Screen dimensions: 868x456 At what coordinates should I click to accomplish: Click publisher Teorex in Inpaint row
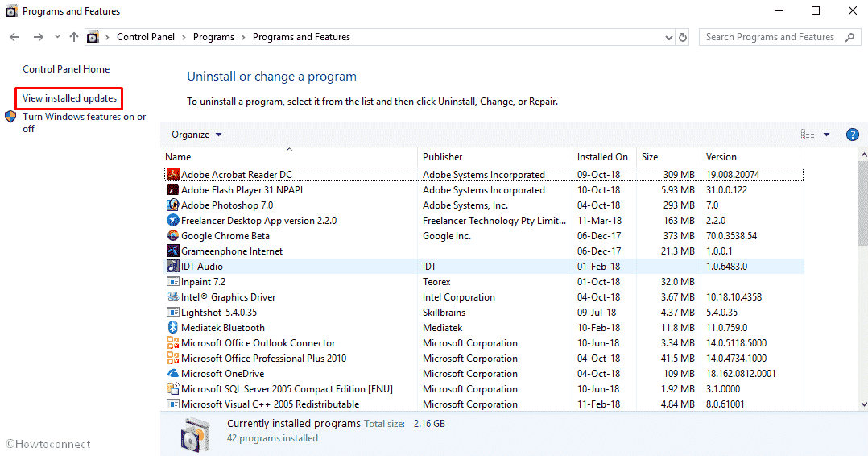coord(436,282)
